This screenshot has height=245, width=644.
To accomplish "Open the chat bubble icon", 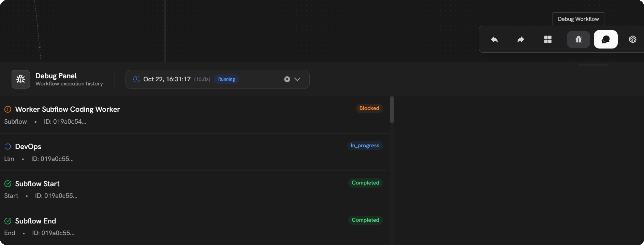I will click(x=605, y=40).
